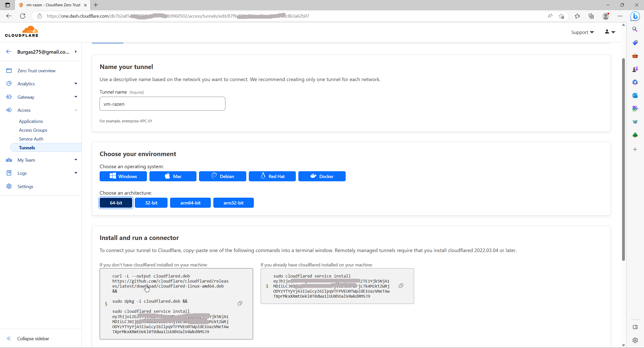This screenshot has height=348, width=644.
Task: Copy the cloudflared service install command
Action: click(401, 286)
